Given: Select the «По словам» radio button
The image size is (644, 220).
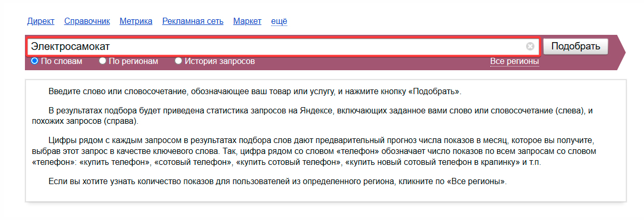Looking at the screenshot, I should pos(35,61).
